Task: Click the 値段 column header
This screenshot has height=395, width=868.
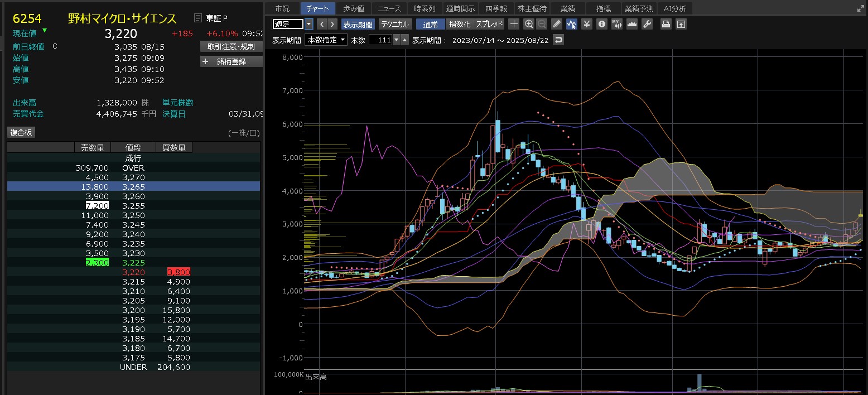Action: click(x=133, y=147)
